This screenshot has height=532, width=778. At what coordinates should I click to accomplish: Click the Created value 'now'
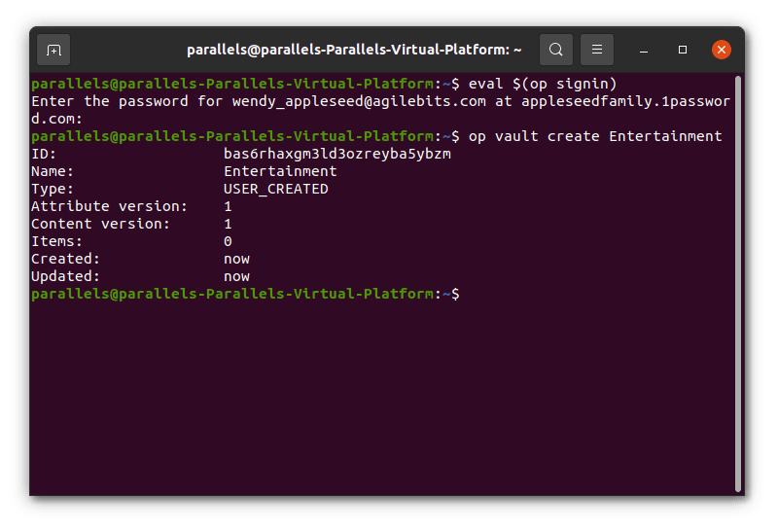tap(236, 260)
